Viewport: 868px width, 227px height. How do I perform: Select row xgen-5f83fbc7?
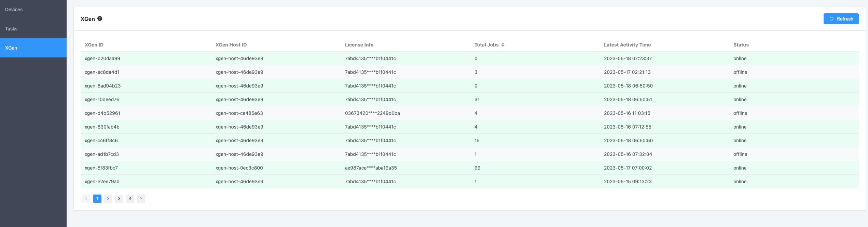click(470, 168)
